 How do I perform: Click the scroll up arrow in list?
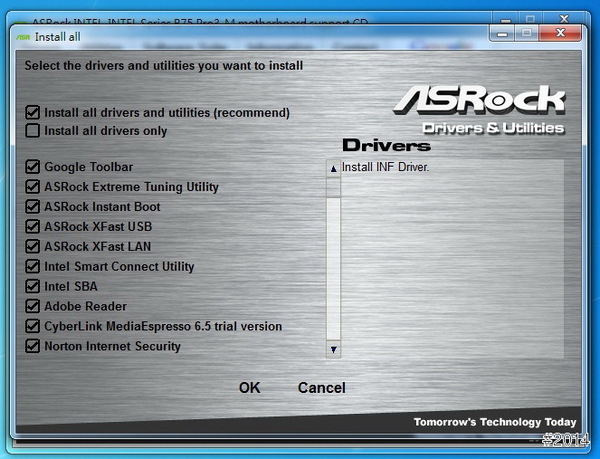pos(334,169)
